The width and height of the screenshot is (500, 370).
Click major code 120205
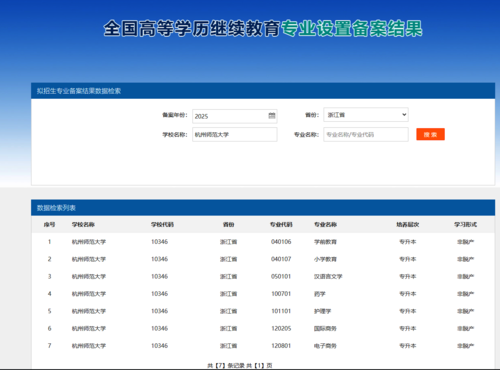pyautogui.click(x=281, y=328)
